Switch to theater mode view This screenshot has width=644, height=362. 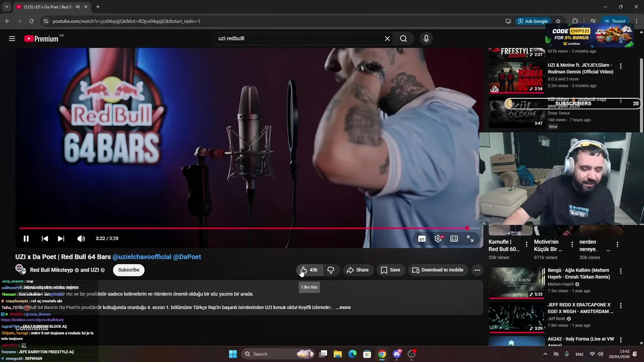tap(454, 239)
